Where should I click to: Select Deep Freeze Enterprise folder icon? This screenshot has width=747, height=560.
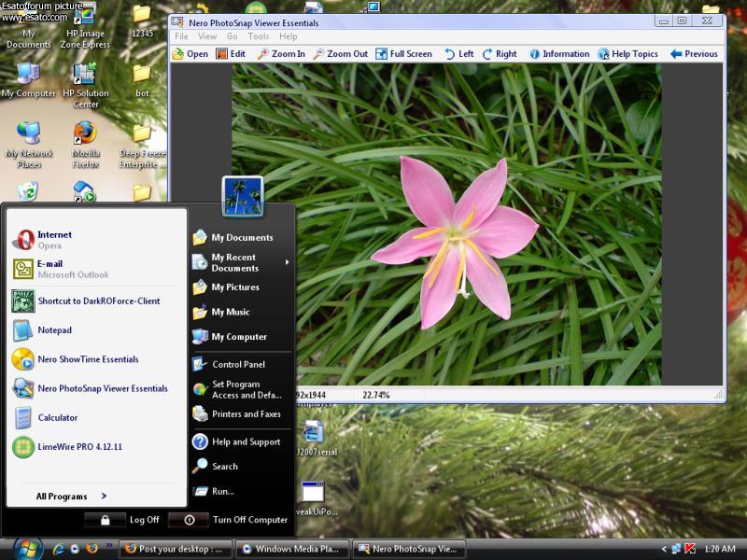(143, 147)
